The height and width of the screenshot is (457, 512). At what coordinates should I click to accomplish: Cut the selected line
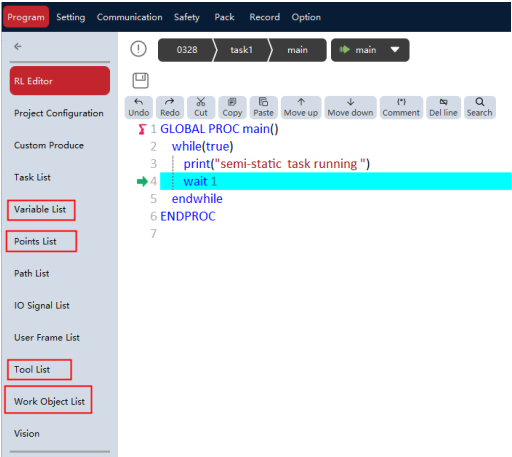tap(201, 107)
